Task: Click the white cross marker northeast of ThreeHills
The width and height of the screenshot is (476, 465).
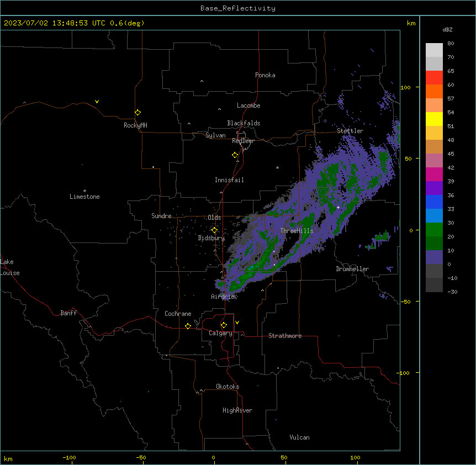Action: click(338, 207)
